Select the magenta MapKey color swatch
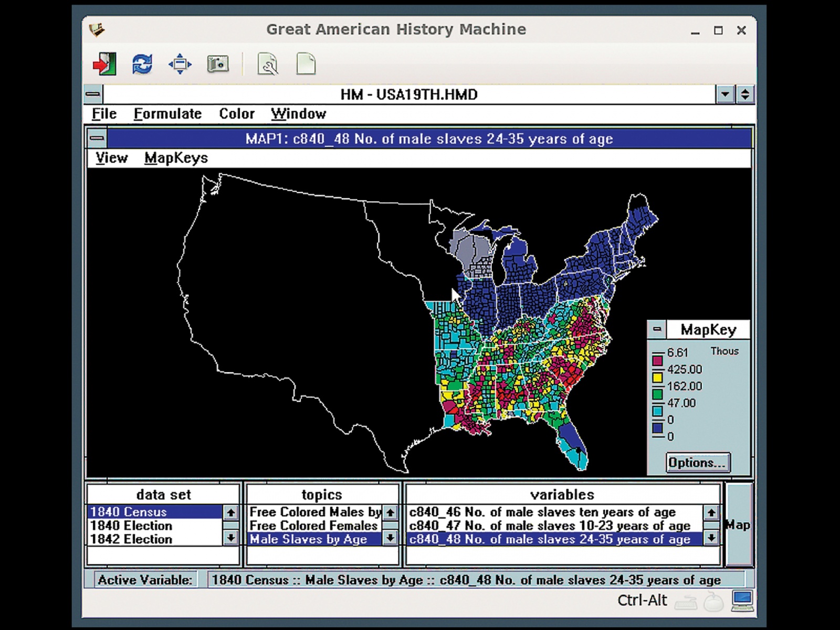Screen dimensions: 840x630 point(657,361)
